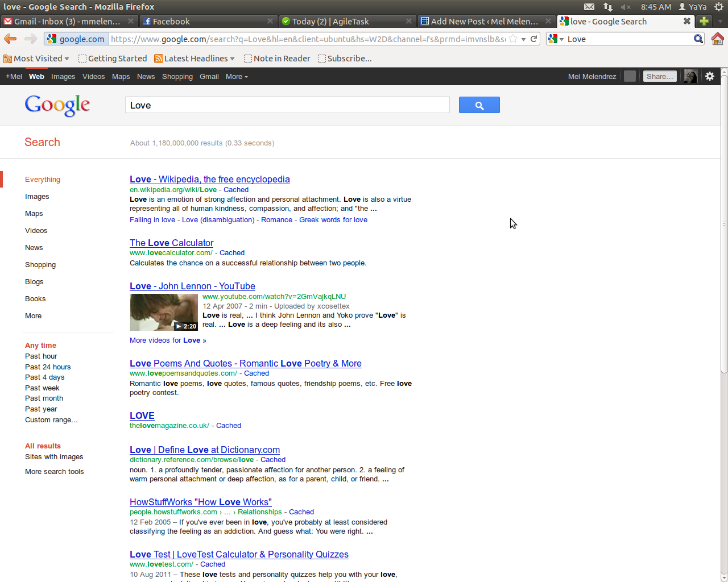The image size is (728, 582).
Task: Open the clock 8:45 AM in panel
Action: [x=656, y=7]
